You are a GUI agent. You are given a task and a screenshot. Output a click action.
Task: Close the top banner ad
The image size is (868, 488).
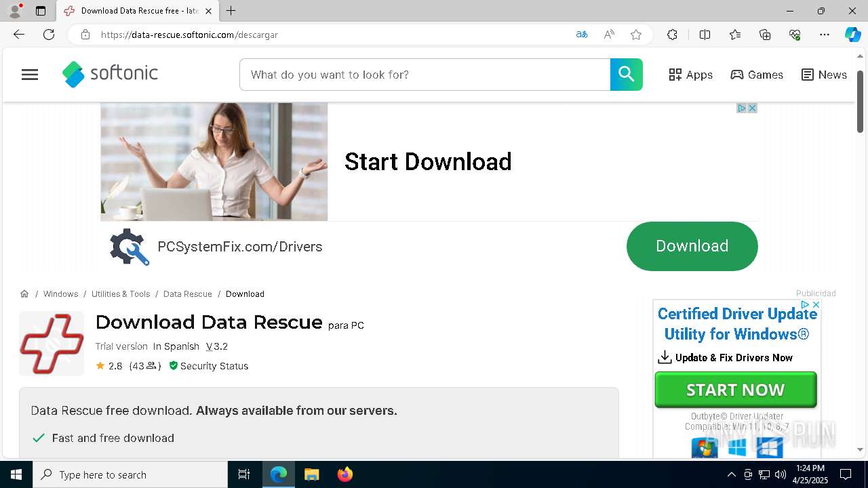pyautogui.click(x=752, y=108)
